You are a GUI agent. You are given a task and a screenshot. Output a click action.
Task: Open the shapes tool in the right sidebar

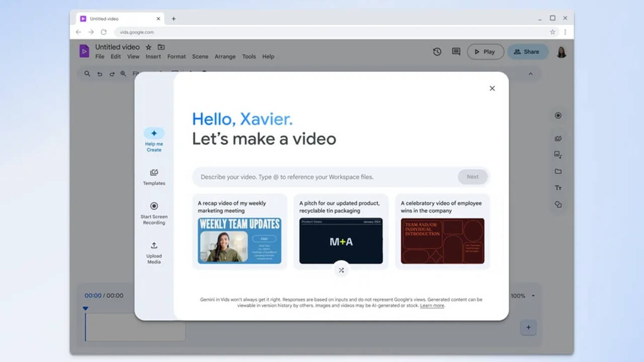click(x=558, y=204)
